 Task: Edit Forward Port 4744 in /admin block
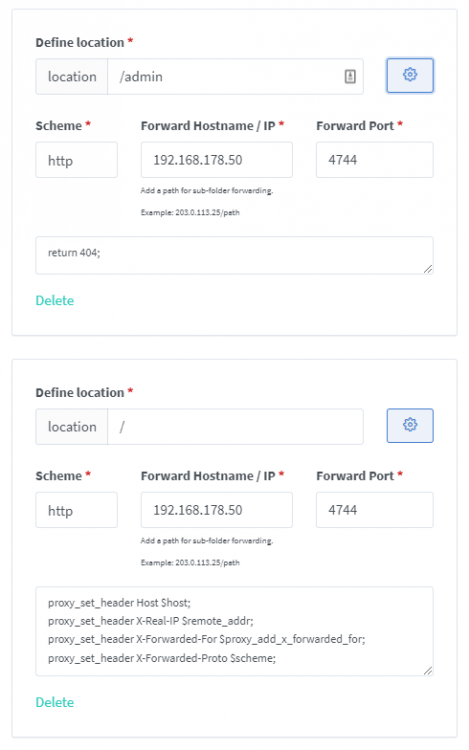(374, 160)
